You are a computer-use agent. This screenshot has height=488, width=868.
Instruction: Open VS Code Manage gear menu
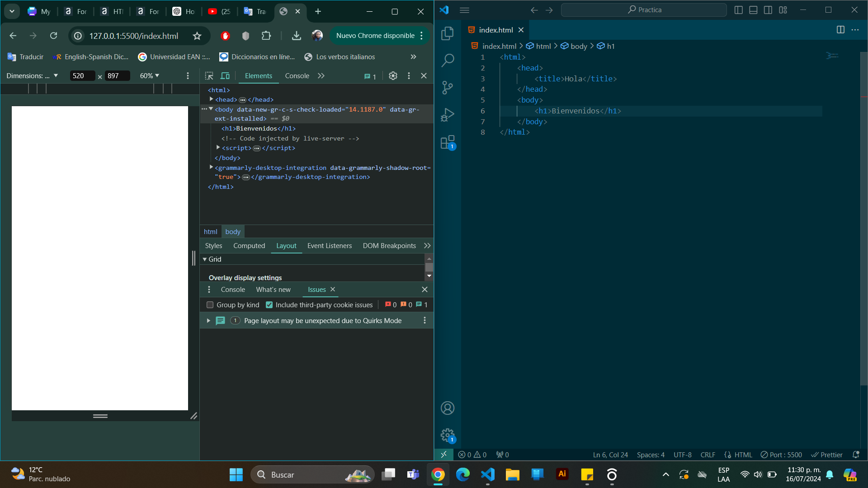pyautogui.click(x=448, y=435)
